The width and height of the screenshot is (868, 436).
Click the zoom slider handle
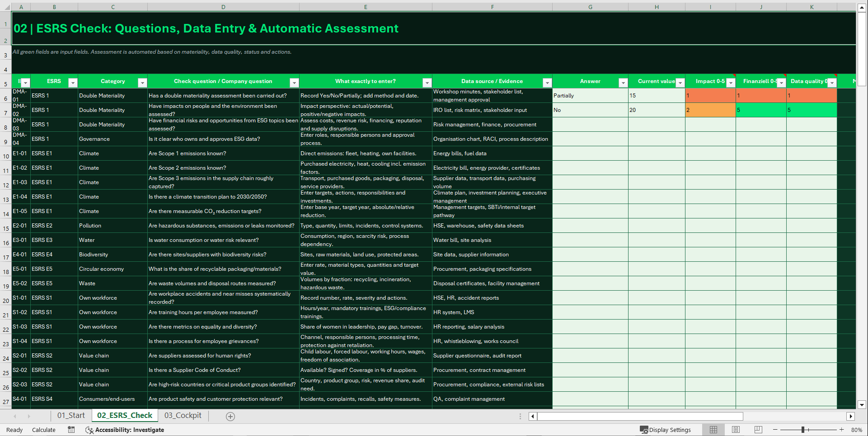point(803,430)
